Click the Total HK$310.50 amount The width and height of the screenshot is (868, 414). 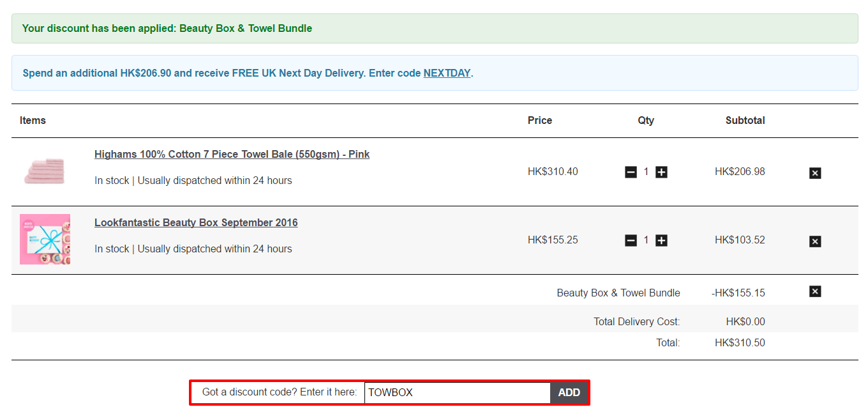click(x=740, y=342)
